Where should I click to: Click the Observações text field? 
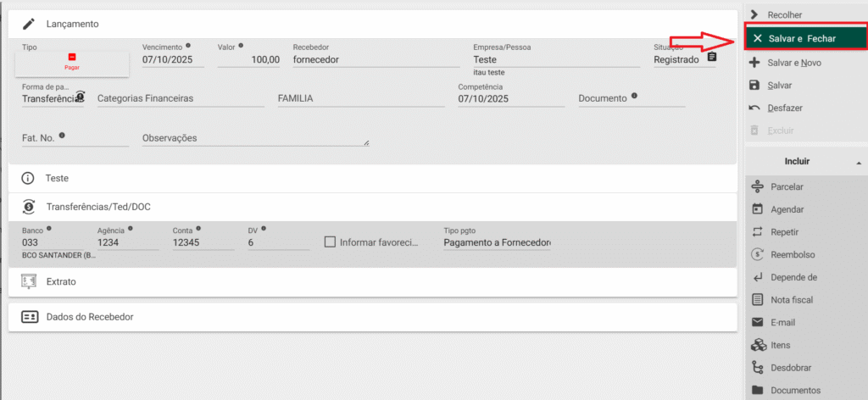(x=254, y=137)
